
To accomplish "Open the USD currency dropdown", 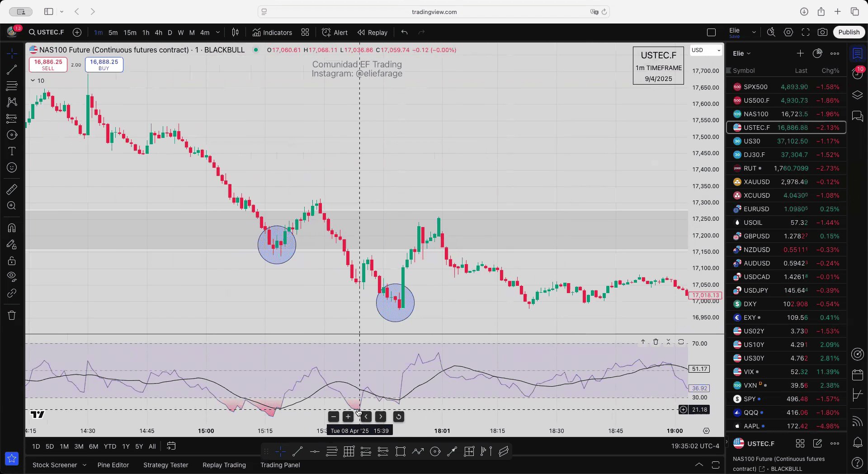I will tap(706, 50).
